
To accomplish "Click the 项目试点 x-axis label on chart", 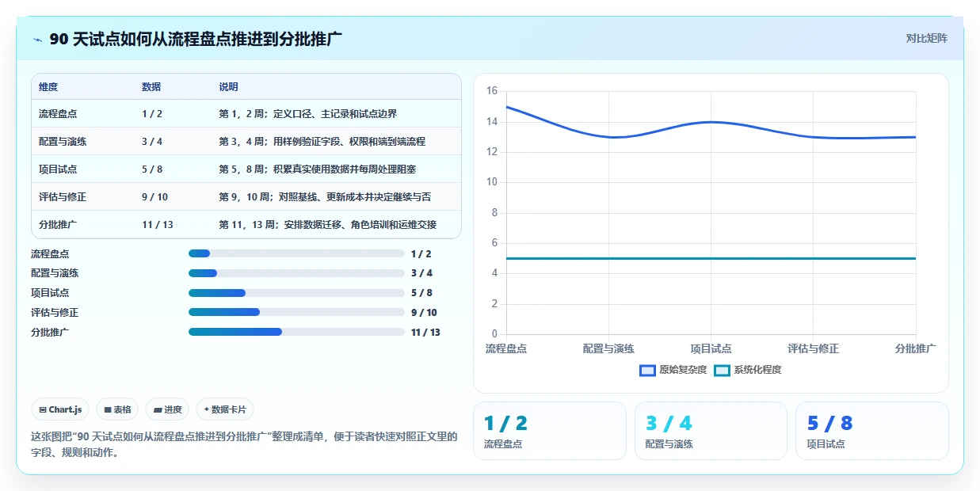I will tap(711, 348).
